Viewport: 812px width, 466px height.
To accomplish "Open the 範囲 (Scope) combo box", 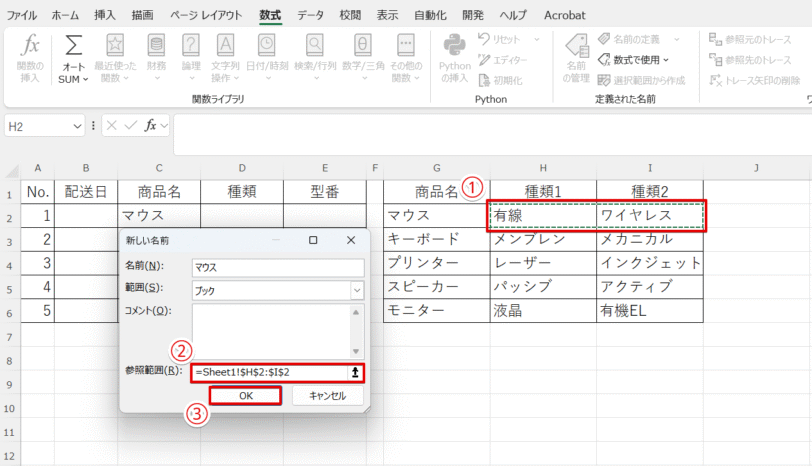I will tap(278, 290).
